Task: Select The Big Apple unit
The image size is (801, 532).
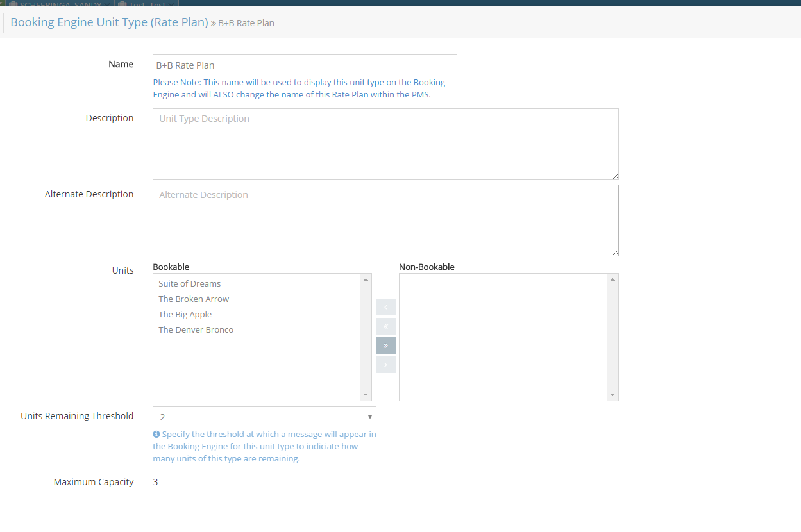Action: (185, 315)
